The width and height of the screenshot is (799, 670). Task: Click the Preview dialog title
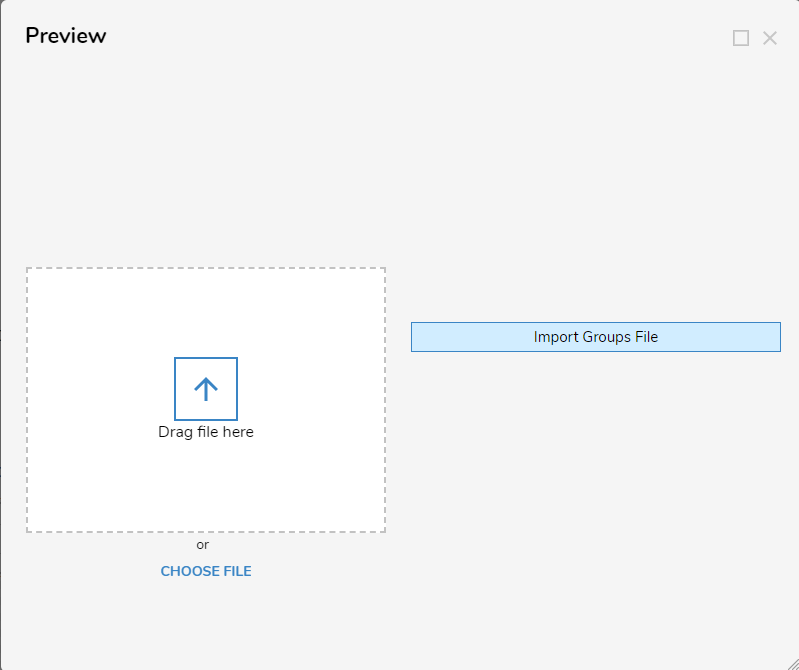point(66,36)
